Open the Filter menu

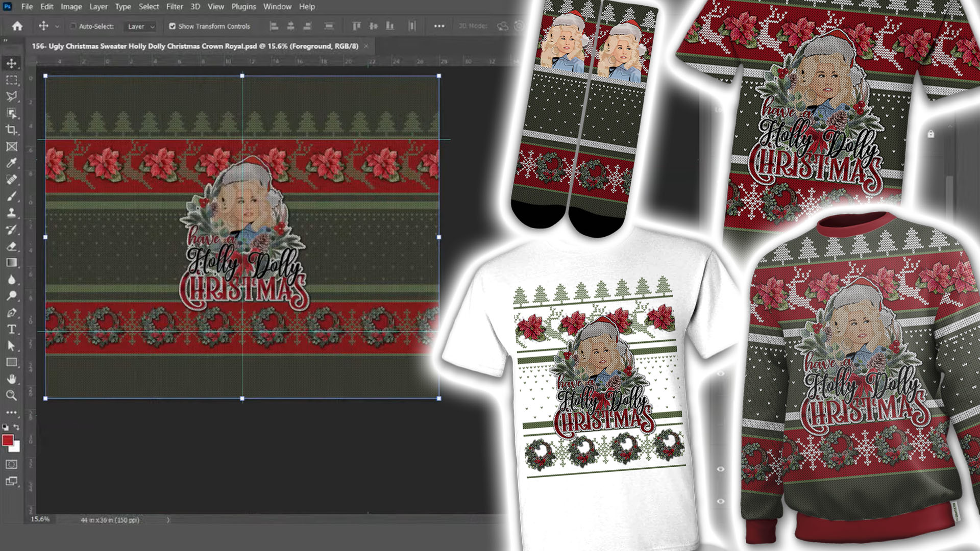point(175,7)
